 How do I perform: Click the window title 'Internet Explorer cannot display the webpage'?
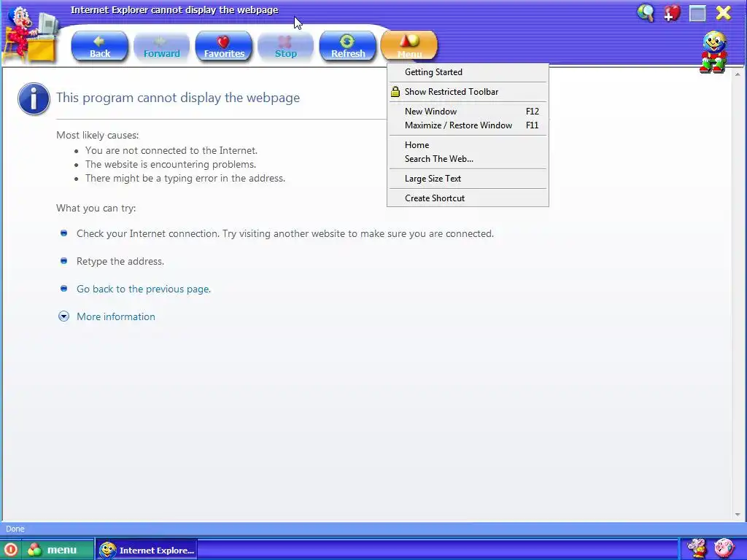(x=174, y=9)
